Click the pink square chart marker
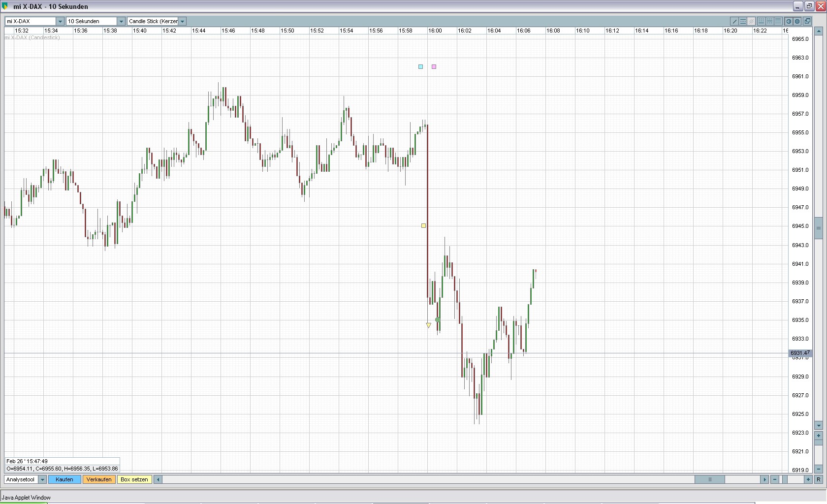Screen dimensions: 827x504 (434, 66)
